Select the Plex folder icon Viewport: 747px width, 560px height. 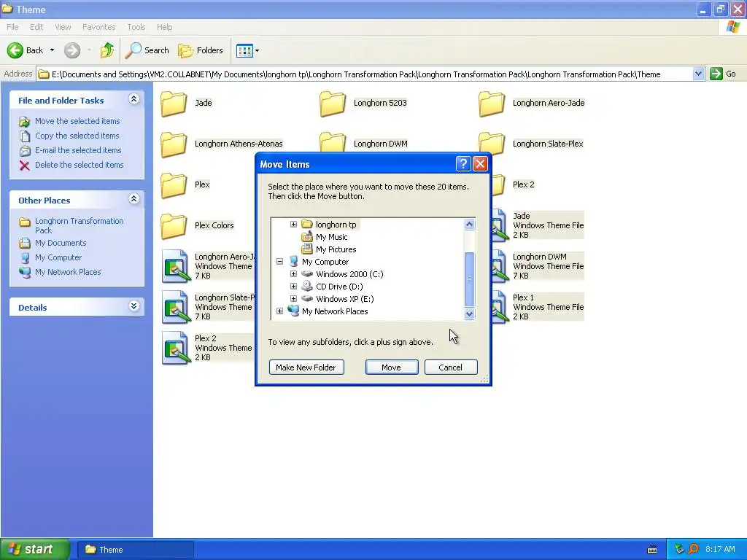click(x=174, y=185)
